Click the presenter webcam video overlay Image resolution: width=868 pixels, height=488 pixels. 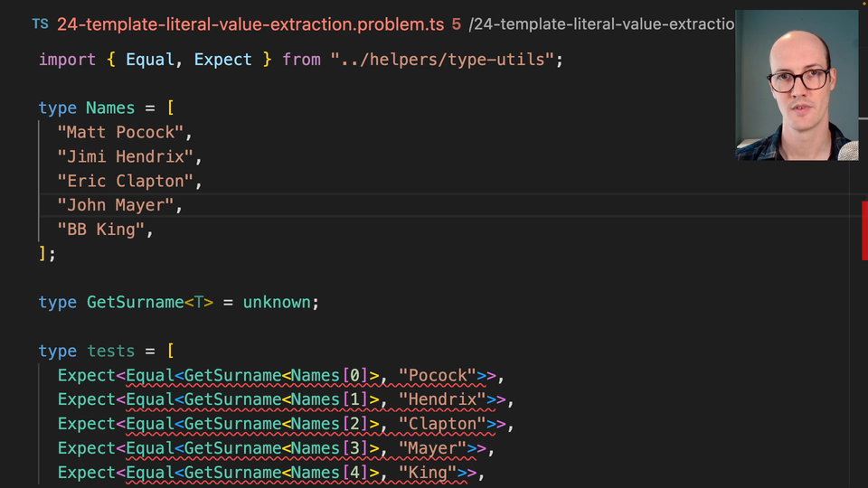click(796, 86)
